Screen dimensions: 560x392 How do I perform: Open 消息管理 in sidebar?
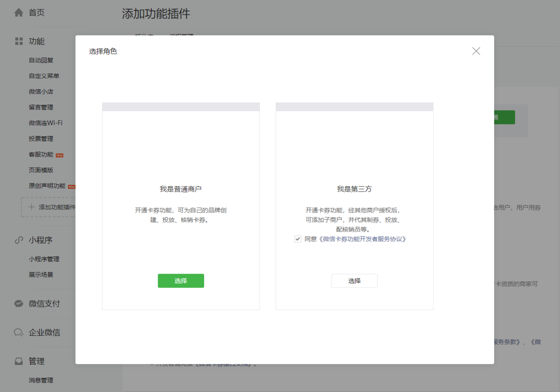coord(41,380)
